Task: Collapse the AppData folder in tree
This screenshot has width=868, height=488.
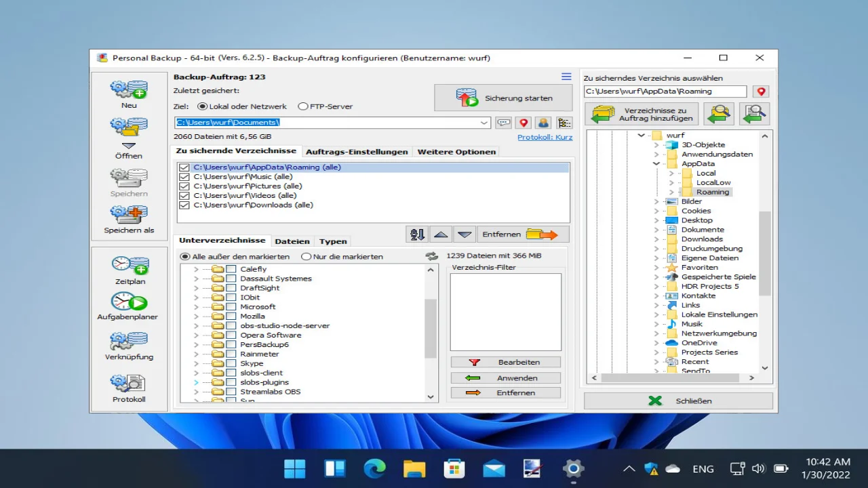Action: [x=656, y=163]
